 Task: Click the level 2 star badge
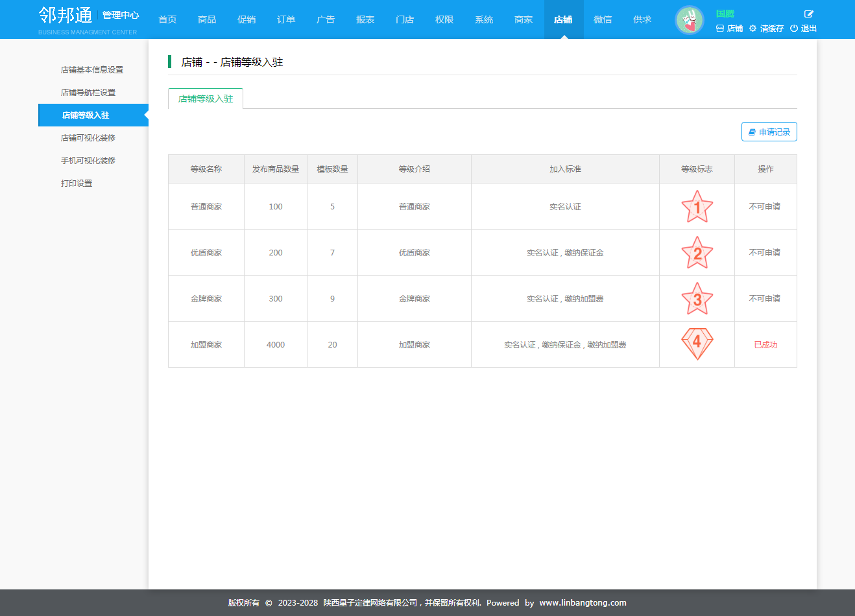tap(697, 253)
